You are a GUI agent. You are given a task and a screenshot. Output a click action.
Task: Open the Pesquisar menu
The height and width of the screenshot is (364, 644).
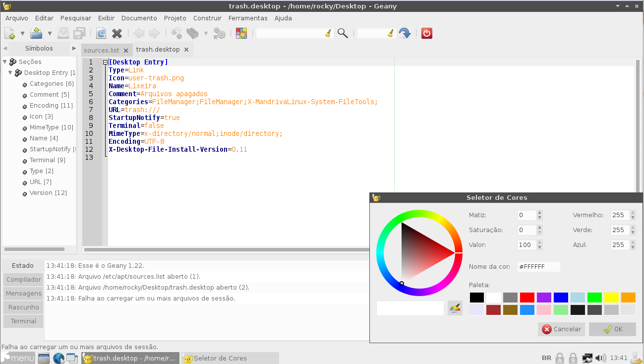pos(76,18)
